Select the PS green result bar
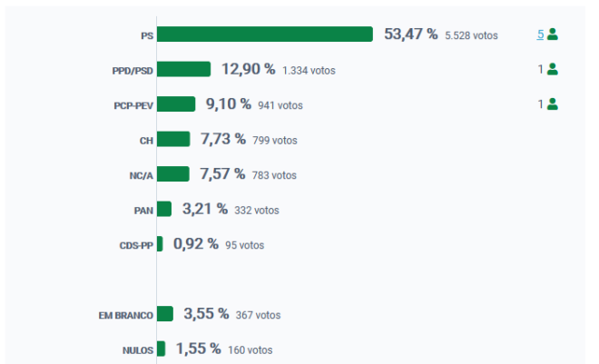The height and width of the screenshot is (364, 599). [x=265, y=34]
